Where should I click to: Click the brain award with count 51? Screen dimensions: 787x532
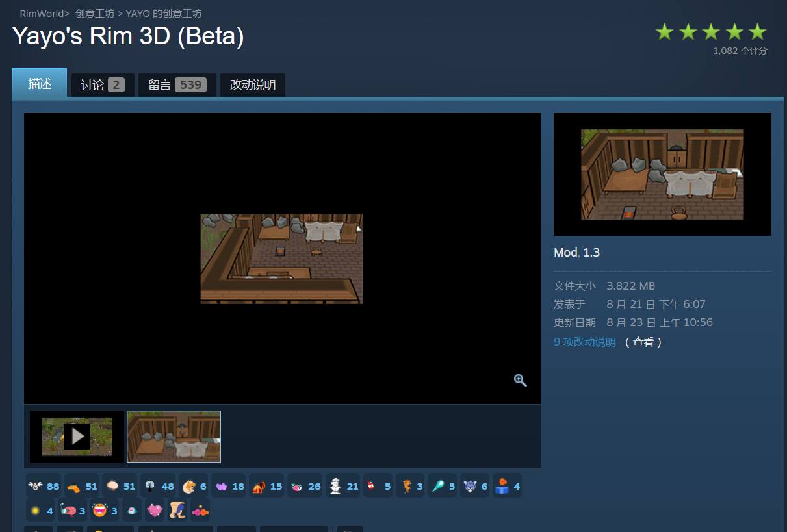click(x=120, y=486)
